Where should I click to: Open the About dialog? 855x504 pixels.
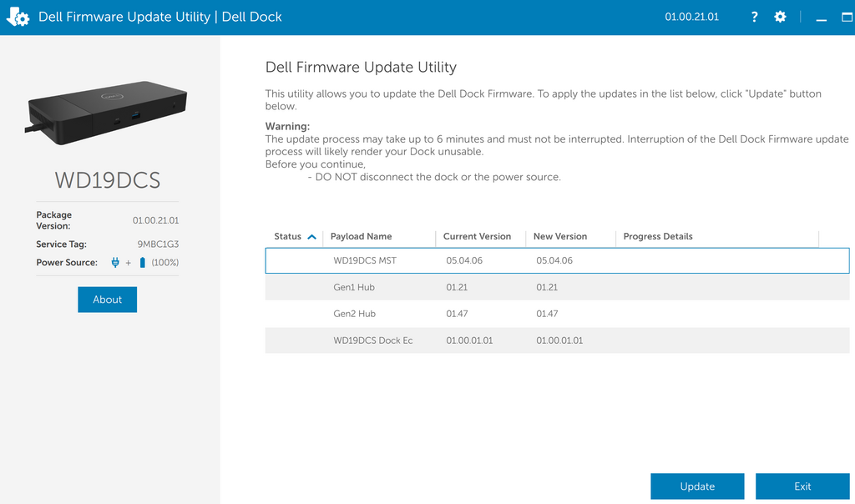click(108, 300)
